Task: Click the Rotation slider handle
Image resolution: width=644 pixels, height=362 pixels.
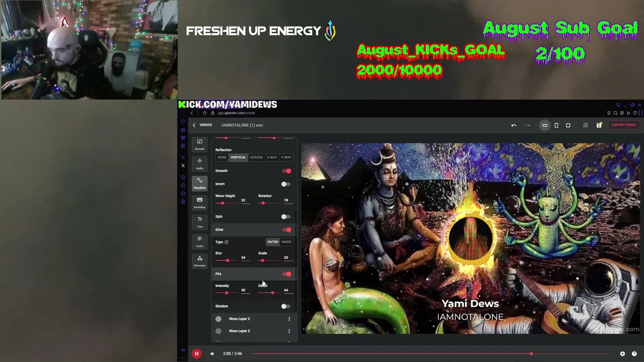Action: (x=262, y=203)
